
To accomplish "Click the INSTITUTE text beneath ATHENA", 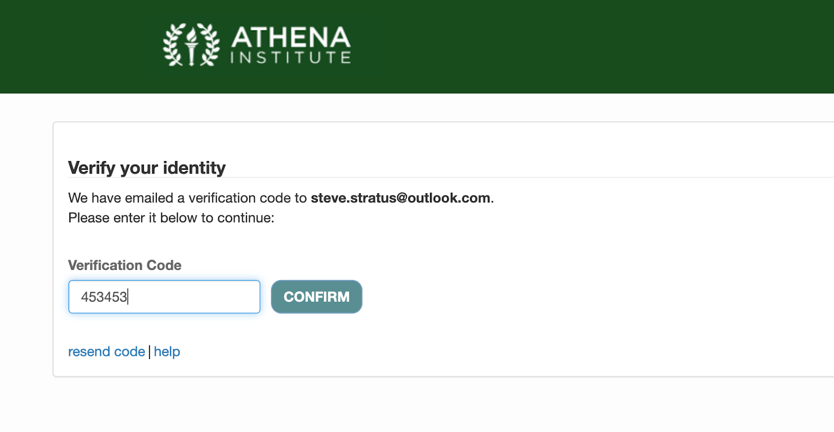I will [x=291, y=58].
